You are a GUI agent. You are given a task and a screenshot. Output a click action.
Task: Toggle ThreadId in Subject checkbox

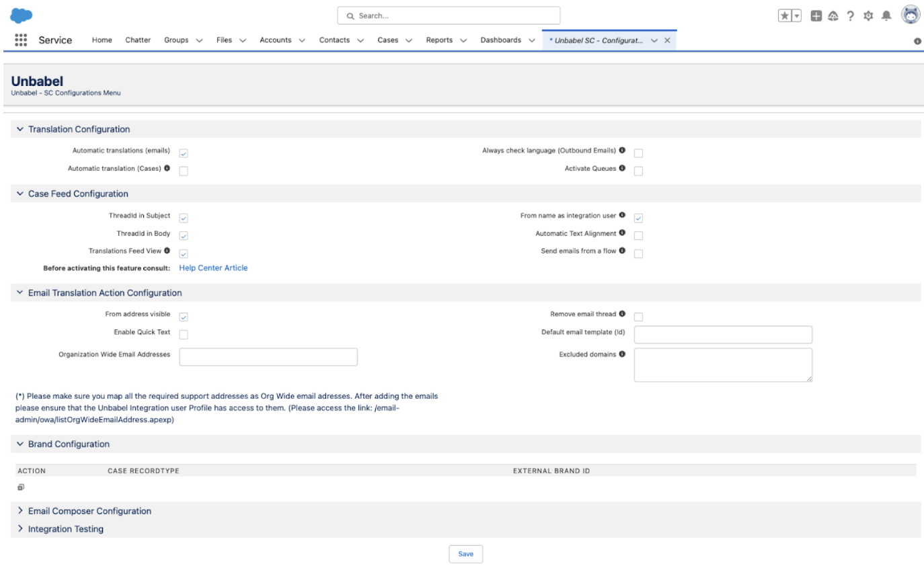[184, 218]
